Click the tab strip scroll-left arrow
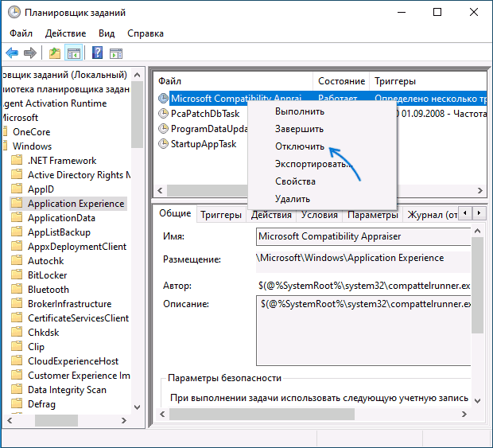The height and width of the screenshot is (448, 493). (x=465, y=213)
